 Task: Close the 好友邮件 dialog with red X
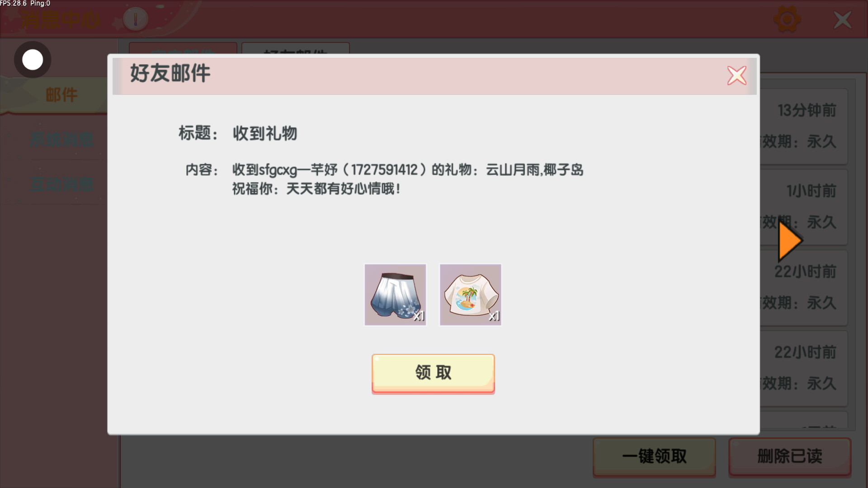click(x=736, y=75)
